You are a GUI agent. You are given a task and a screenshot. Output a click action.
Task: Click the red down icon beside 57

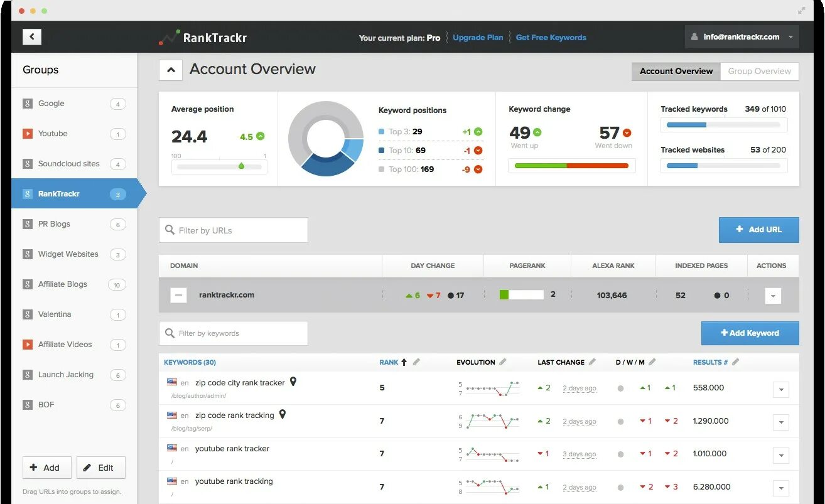(627, 132)
